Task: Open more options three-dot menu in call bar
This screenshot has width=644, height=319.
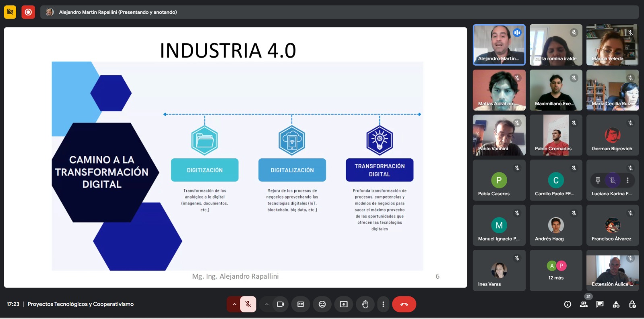Action: point(383,304)
